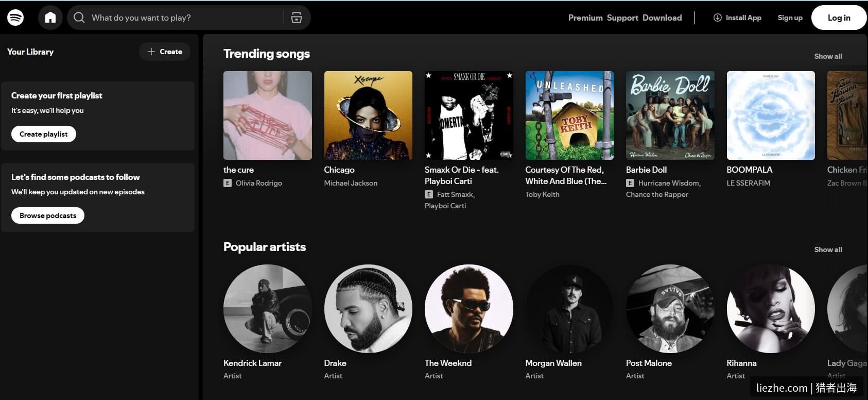Click the Log in button
Image resolution: width=868 pixels, height=400 pixels.
(x=839, y=18)
